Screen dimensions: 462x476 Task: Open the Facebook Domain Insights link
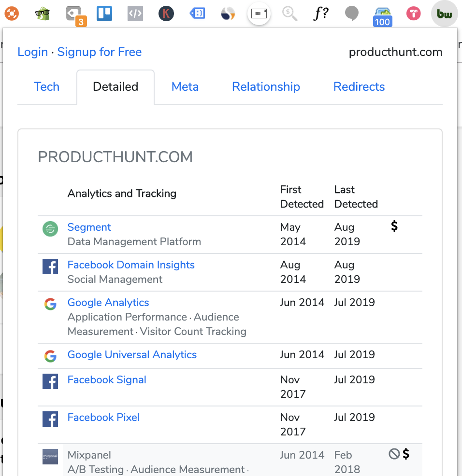point(131,265)
